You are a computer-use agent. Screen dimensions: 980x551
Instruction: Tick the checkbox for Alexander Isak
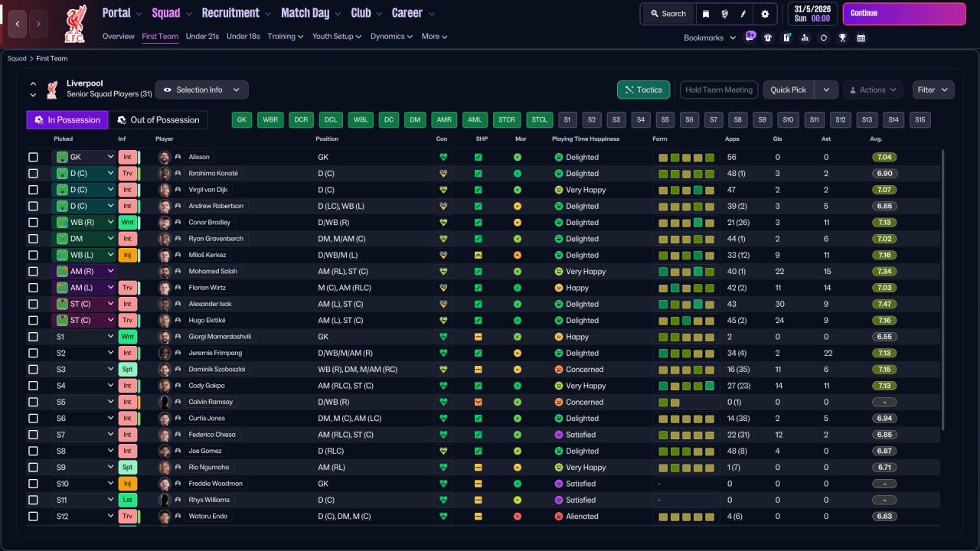pos(33,305)
